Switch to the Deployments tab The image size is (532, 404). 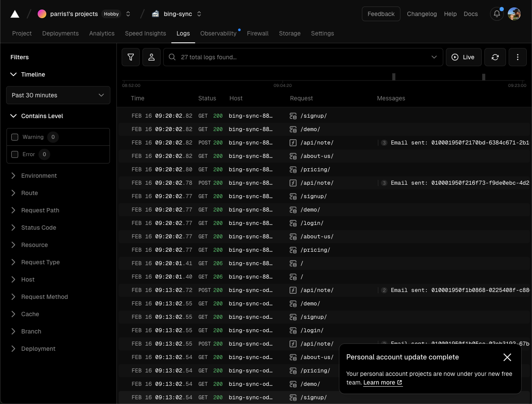(x=61, y=33)
